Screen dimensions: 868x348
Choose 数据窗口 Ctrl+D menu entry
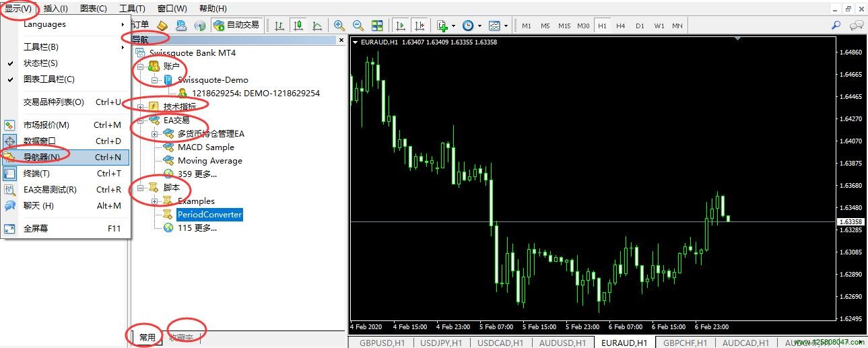tap(66, 141)
